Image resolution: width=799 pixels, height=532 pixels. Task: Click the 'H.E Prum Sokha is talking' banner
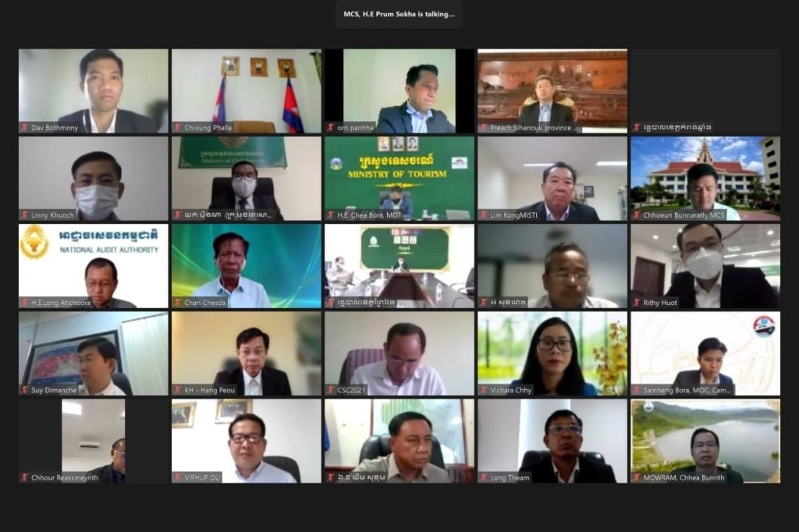pos(399,14)
